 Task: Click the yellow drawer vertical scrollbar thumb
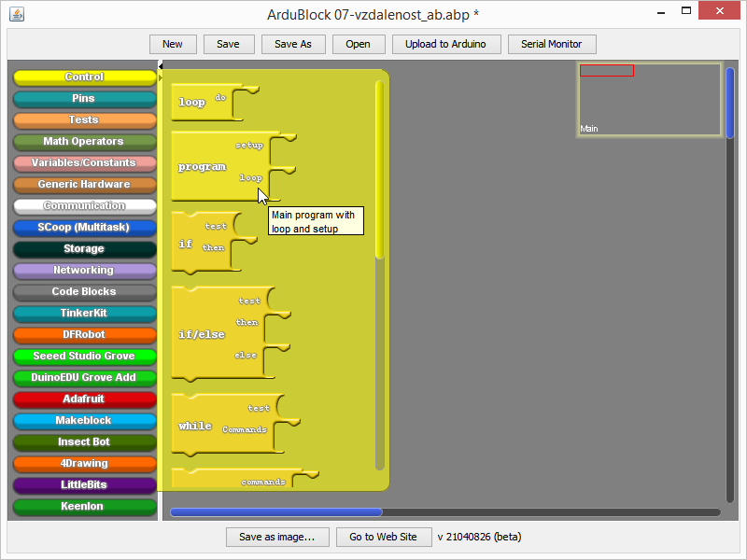tap(380, 169)
